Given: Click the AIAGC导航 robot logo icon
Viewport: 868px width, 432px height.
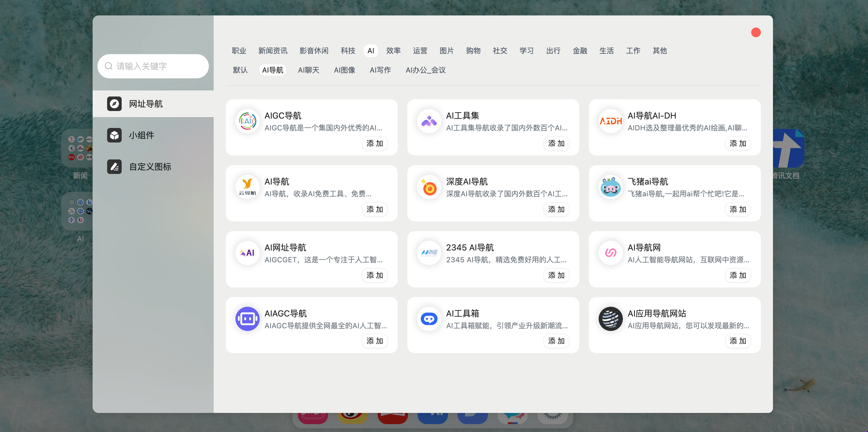Looking at the screenshot, I should (x=247, y=319).
